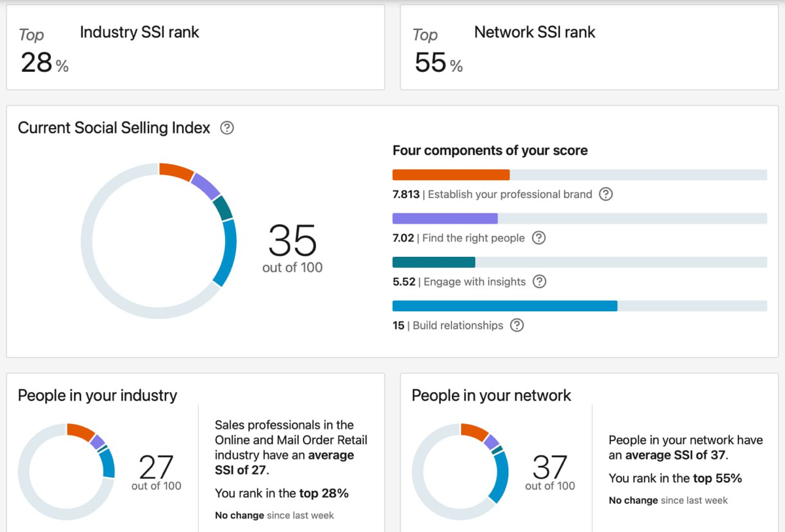Click the 35 out of 100 score

292,248
